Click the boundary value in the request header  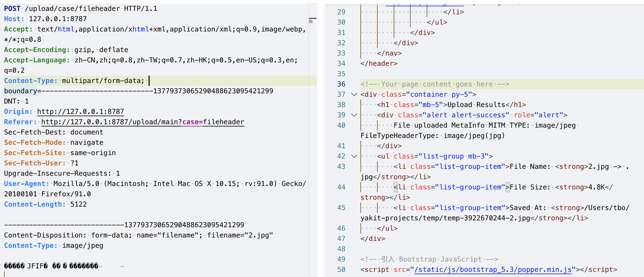pos(138,91)
